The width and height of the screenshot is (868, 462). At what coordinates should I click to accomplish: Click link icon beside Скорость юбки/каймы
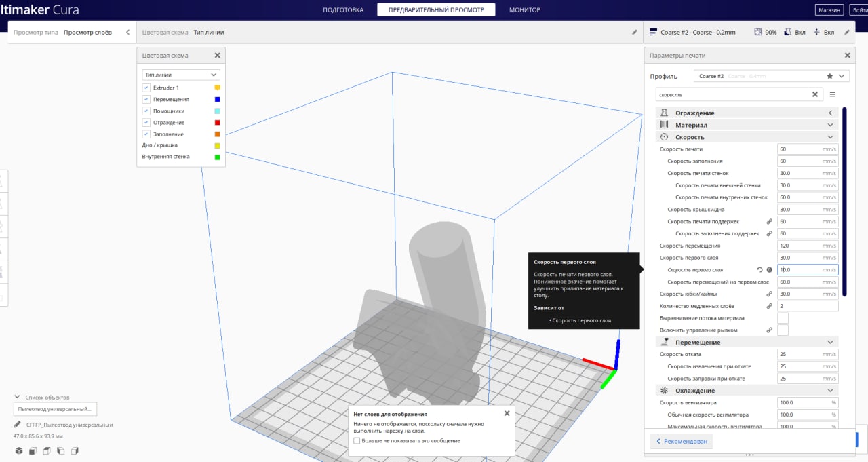770,294
